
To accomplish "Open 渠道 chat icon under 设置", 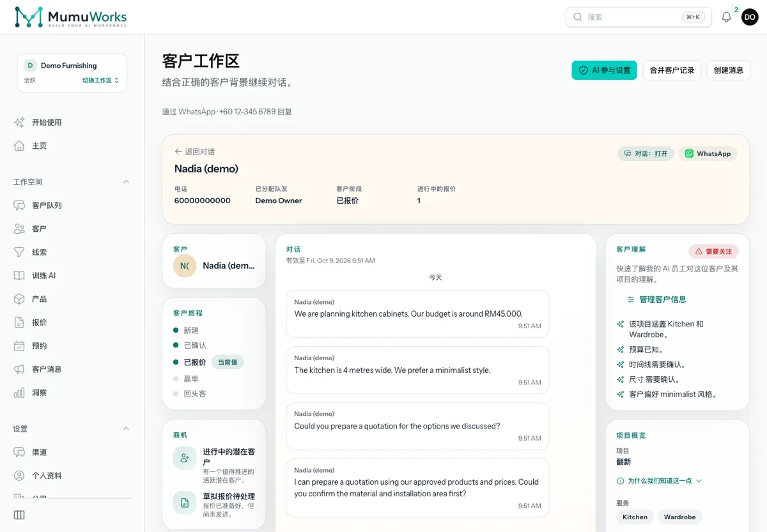I will coord(19,452).
